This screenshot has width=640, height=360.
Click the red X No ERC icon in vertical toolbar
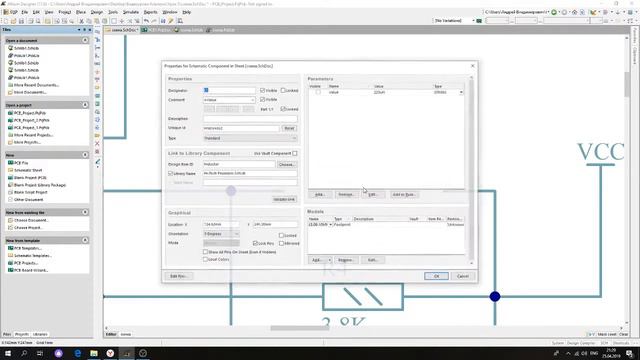(97, 143)
